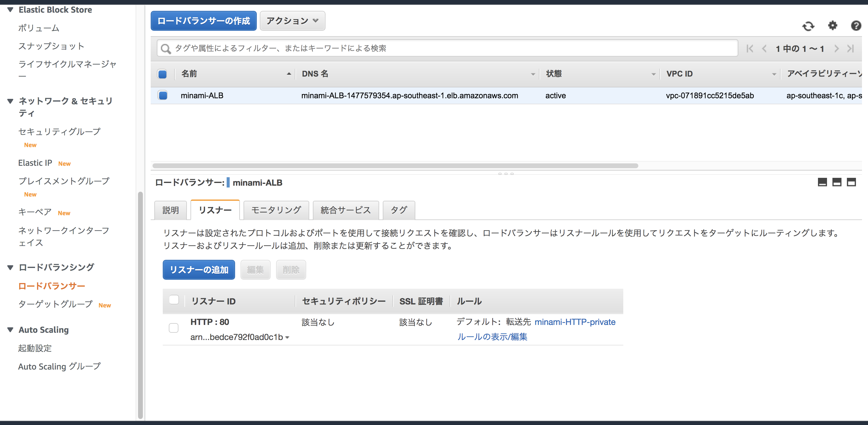Viewport: 868px width, 425px height.
Task: Jump to last page with pagination icon
Action: 851,48
